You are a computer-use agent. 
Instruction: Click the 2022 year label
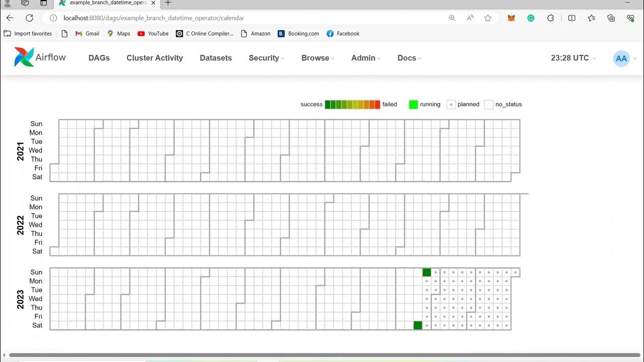pyautogui.click(x=21, y=226)
